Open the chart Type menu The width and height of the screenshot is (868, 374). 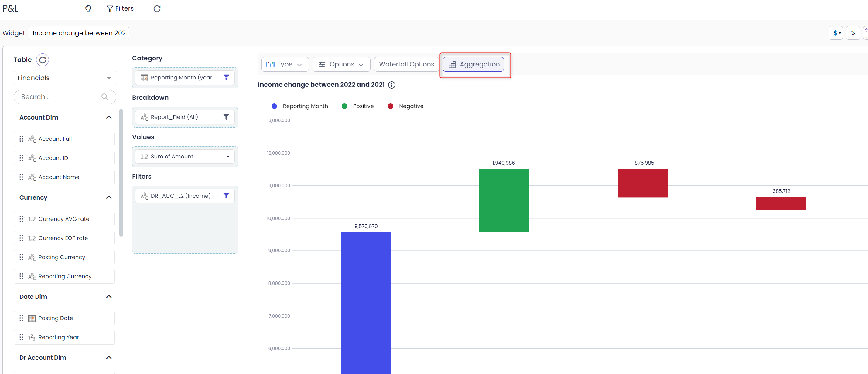point(284,64)
